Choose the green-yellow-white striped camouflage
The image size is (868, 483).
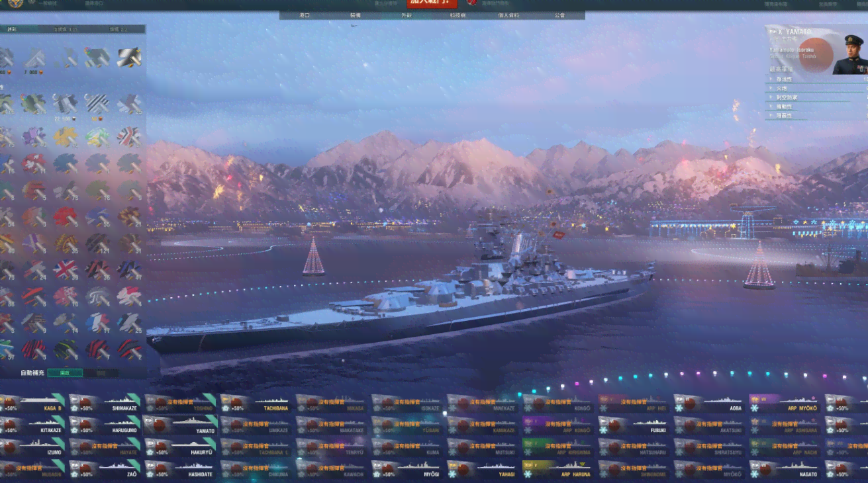[97, 136]
